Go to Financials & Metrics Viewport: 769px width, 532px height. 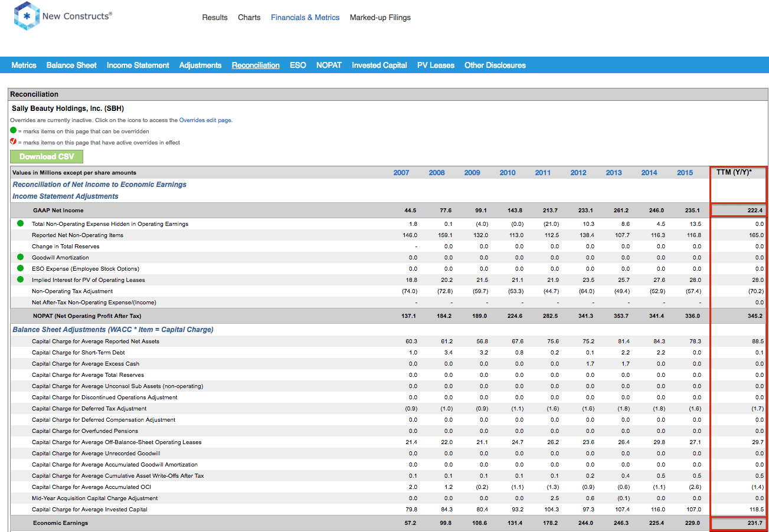305,18
